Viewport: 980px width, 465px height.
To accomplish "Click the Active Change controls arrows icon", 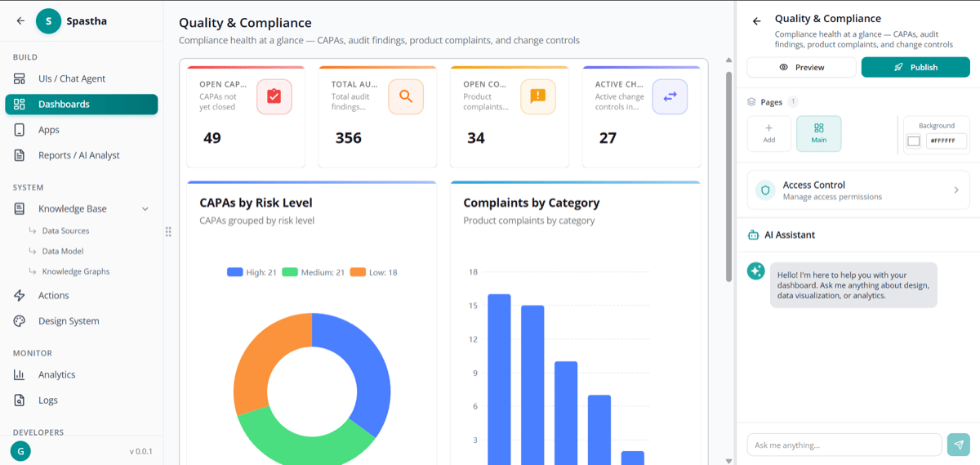I will [670, 96].
